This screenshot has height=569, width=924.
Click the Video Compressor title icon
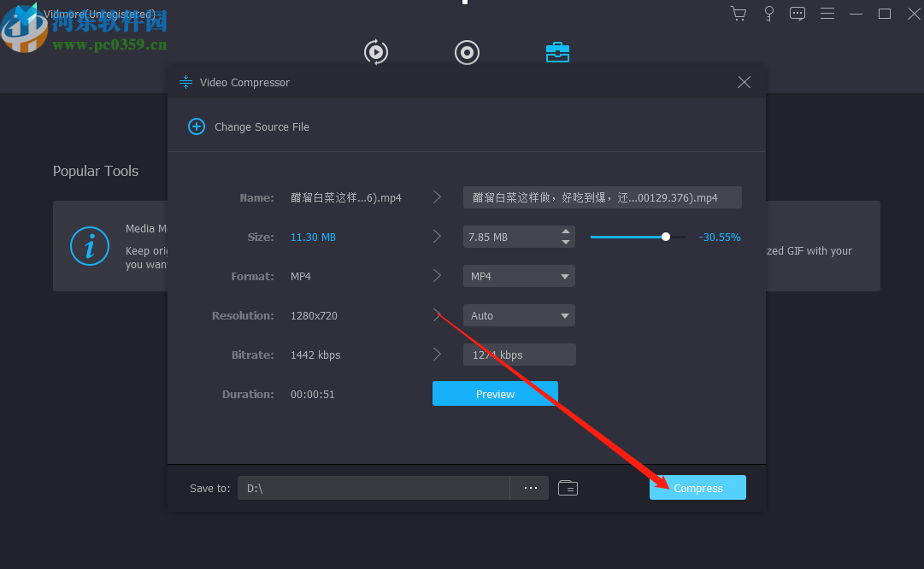185,83
